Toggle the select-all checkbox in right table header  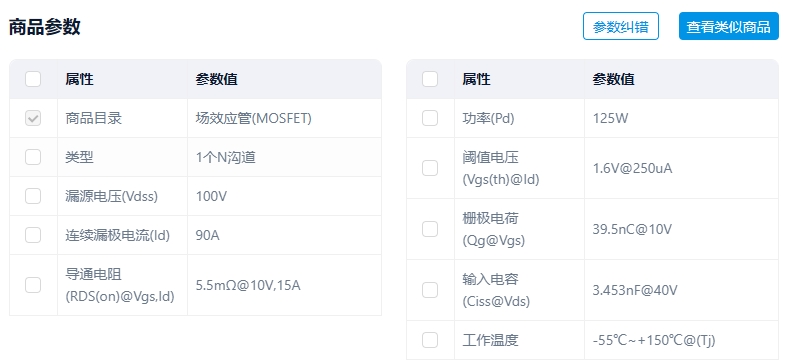(430, 79)
